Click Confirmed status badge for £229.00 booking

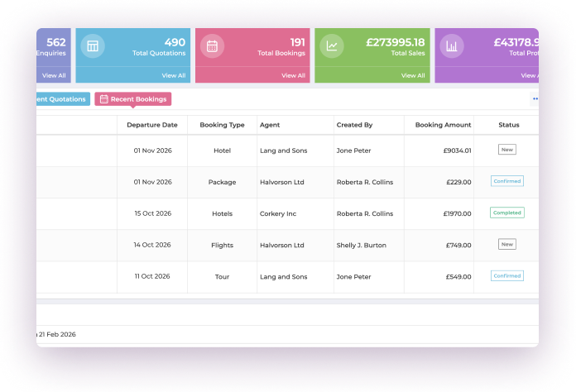click(x=507, y=181)
